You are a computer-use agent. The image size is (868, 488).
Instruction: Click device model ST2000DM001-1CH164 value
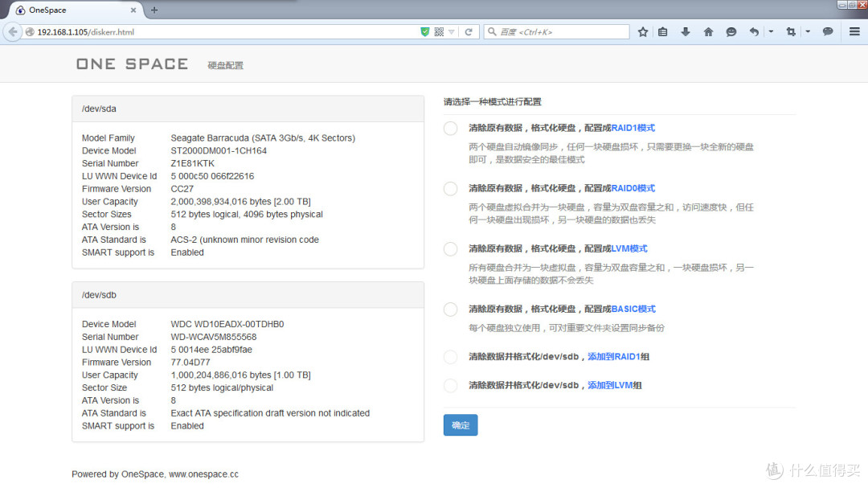pyautogui.click(x=219, y=150)
